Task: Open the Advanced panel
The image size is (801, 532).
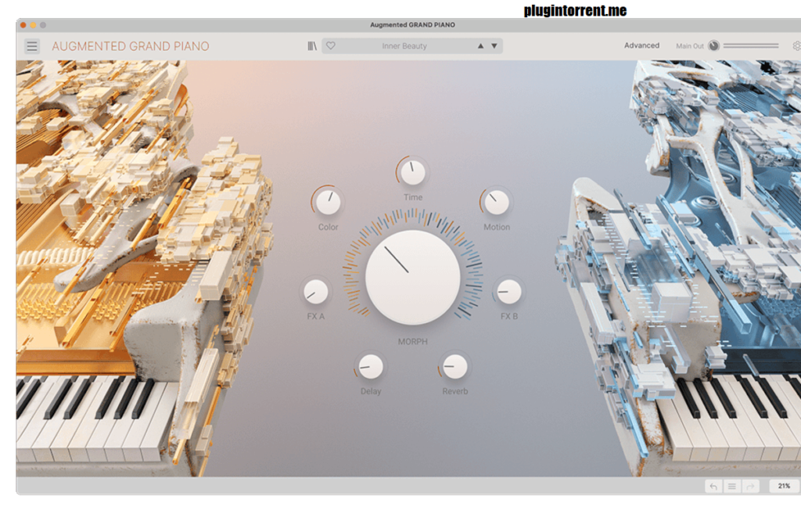Action: (641, 45)
